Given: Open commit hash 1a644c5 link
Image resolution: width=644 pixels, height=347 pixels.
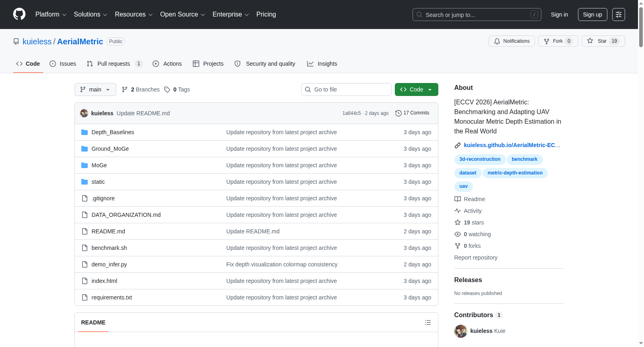Looking at the screenshot, I should click(x=351, y=113).
